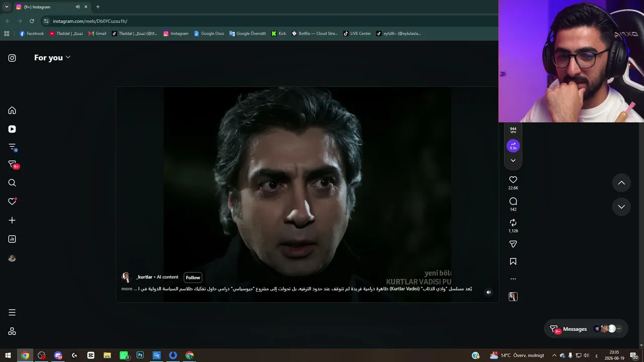Follow the _kurtlar account

193,278
